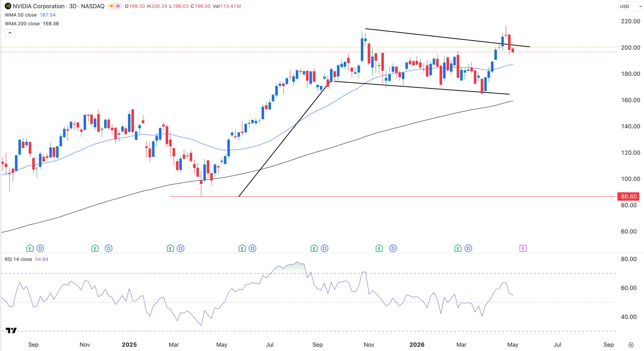Open the earnings marker near late February 2026
Image resolution: width=644 pixels, height=351 pixels.
pos(458,248)
